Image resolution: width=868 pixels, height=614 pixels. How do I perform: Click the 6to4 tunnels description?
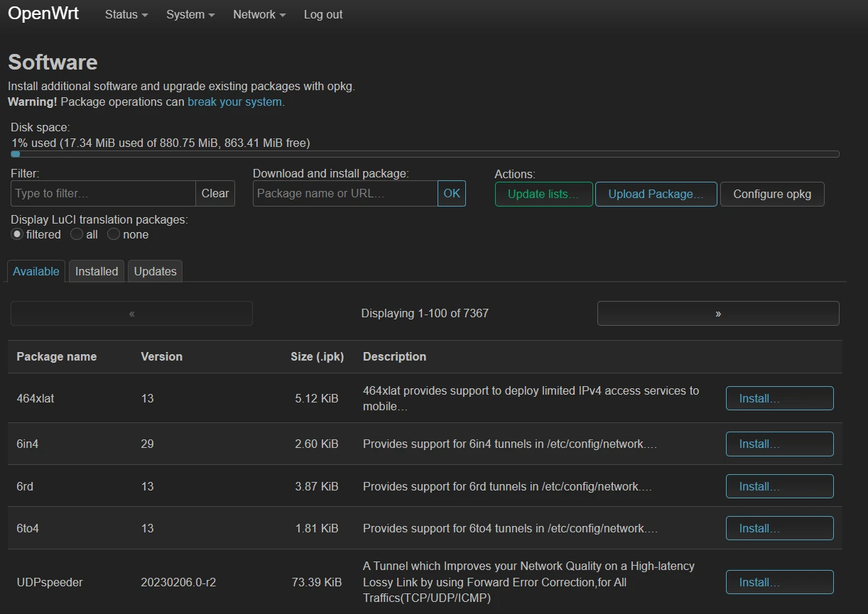coord(510,528)
